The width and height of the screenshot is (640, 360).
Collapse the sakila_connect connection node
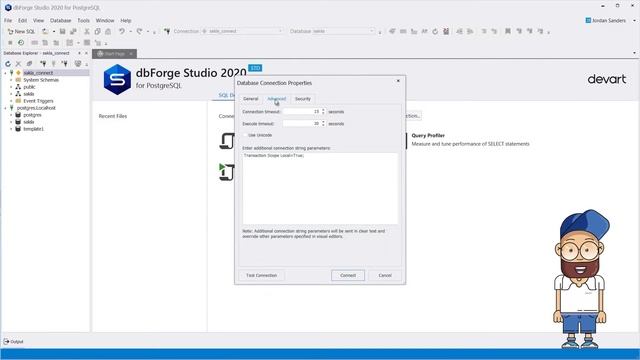5,73
